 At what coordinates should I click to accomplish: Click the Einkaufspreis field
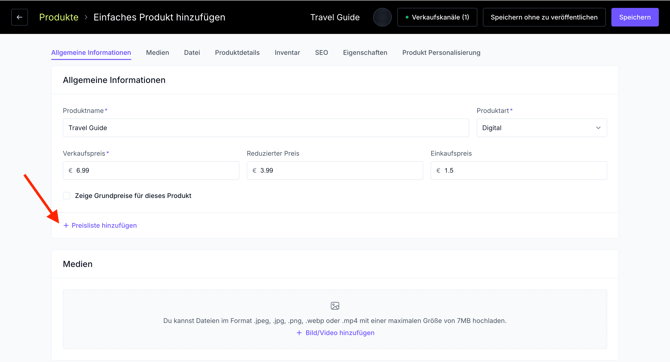pyautogui.click(x=518, y=171)
